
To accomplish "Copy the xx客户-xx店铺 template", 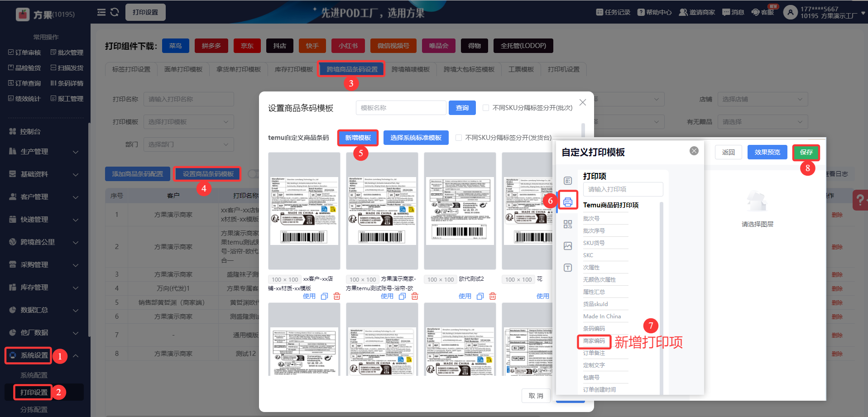I will tap(324, 296).
